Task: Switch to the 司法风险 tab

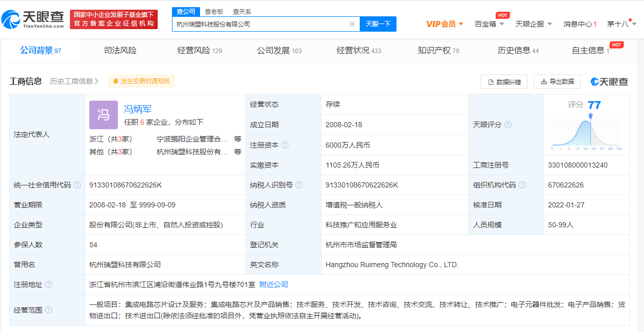Action: [x=120, y=51]
